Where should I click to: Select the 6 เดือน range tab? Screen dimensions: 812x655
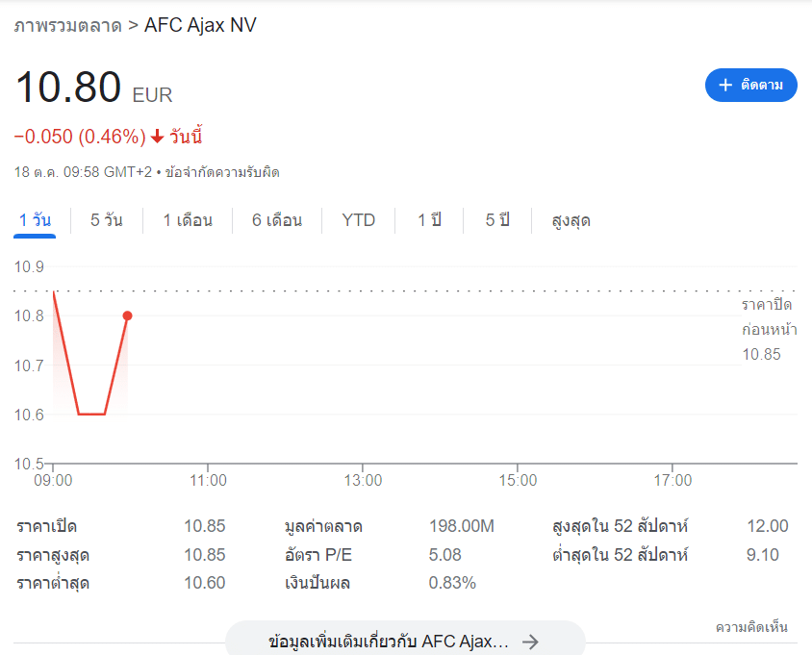(x=277, y=220)
